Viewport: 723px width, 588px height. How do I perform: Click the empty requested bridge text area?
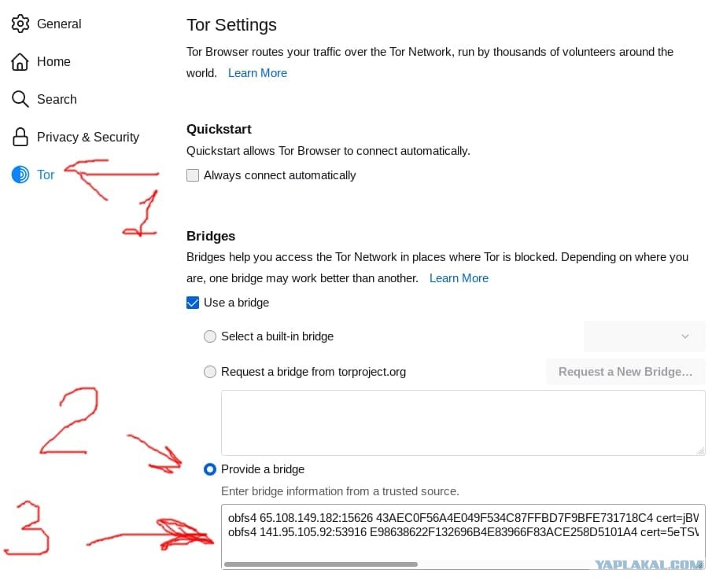pos(463,423)
